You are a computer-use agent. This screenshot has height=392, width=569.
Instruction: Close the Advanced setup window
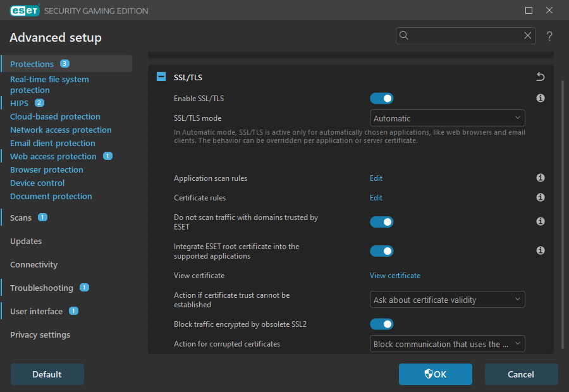click(549, 11)
